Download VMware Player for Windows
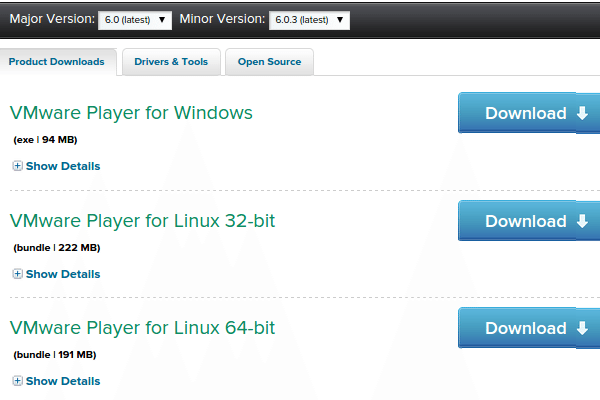Screen dimensions: 600x400 point(526,113)
